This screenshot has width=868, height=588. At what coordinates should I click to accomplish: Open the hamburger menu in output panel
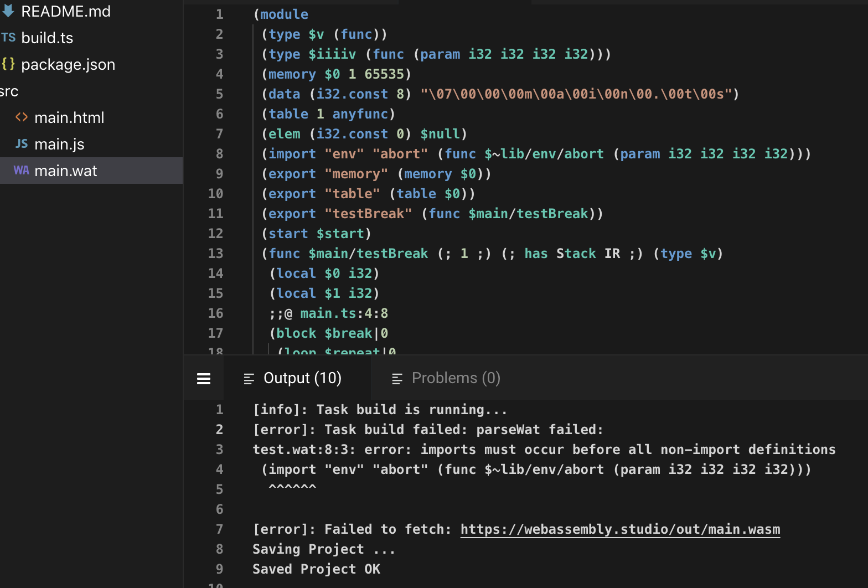click(x=204, y=378)
